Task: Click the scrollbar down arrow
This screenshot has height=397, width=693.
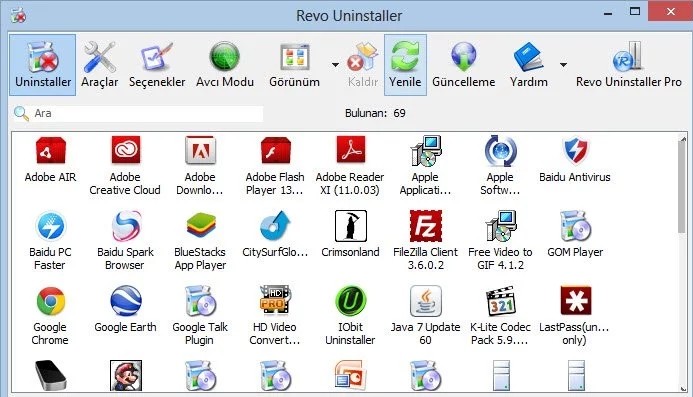Action: [x=682, y=388]
